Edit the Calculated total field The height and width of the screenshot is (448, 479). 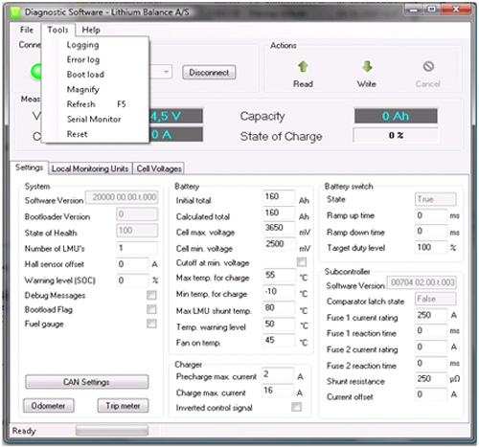[x=279, y=213]
